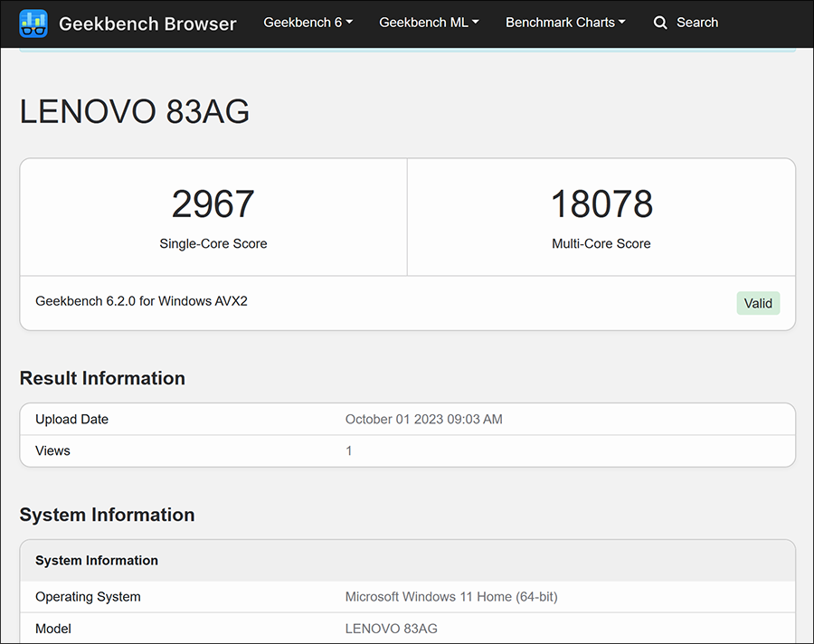Click Geekbench 6.2.0 for Windows AVX2 text
The image size is (814, 644).
[x=141, y=301]
